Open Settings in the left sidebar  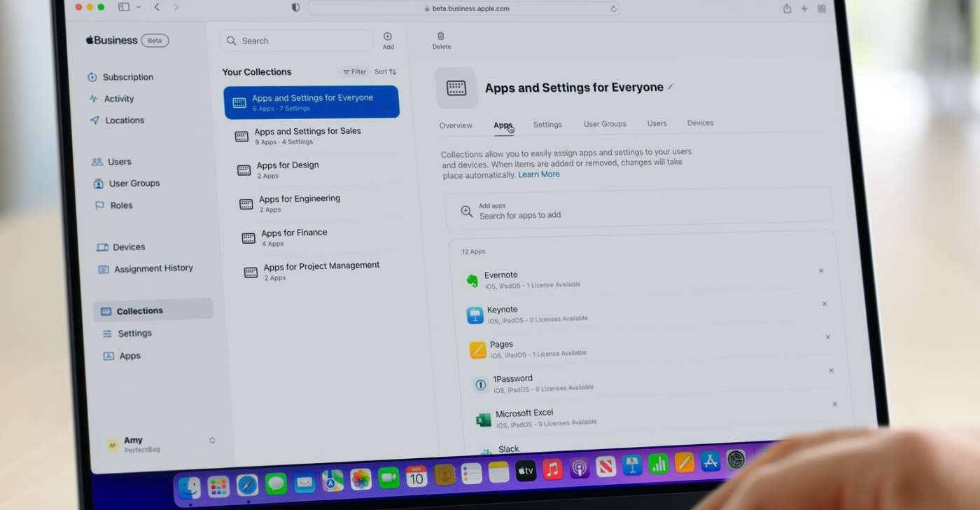click(x=127, y=333)
